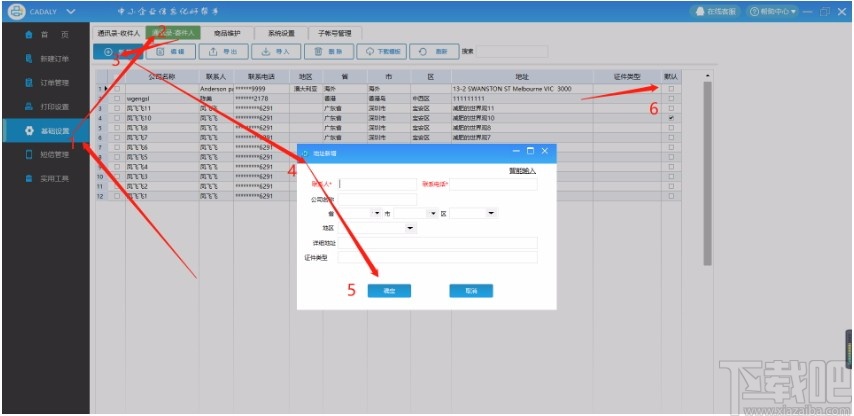Image resolution: width=854 pixels, height=416 pixels.
Task: Click the order management icon beside 订单管理
Action: pos(29,83)
